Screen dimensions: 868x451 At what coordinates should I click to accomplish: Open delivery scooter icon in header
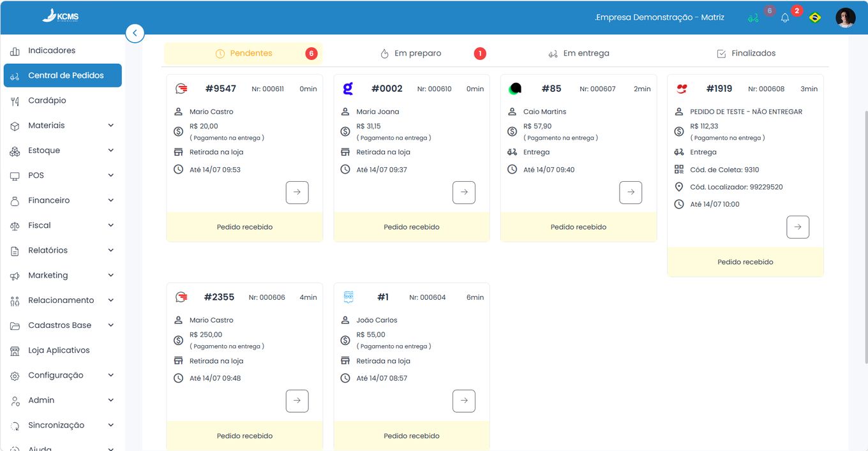pyautogui.click(x=754, y=18)
